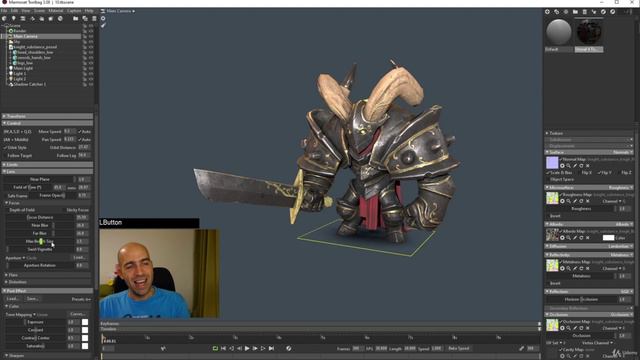
Task: Expand the Distortion section
Action: pos(47,282)
